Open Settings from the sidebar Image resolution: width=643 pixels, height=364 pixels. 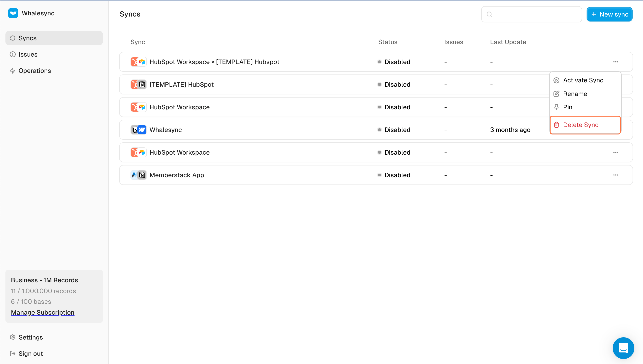pos(31,337)
